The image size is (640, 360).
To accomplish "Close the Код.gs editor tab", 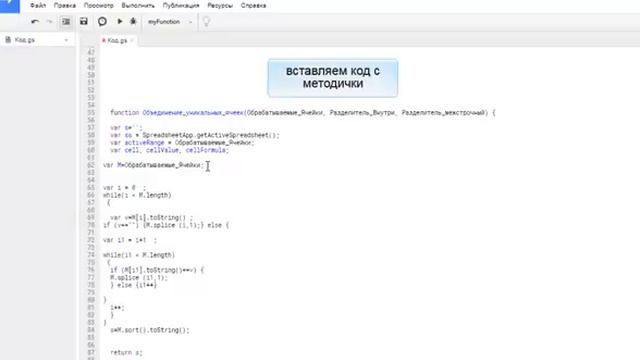I will [132, 40].
